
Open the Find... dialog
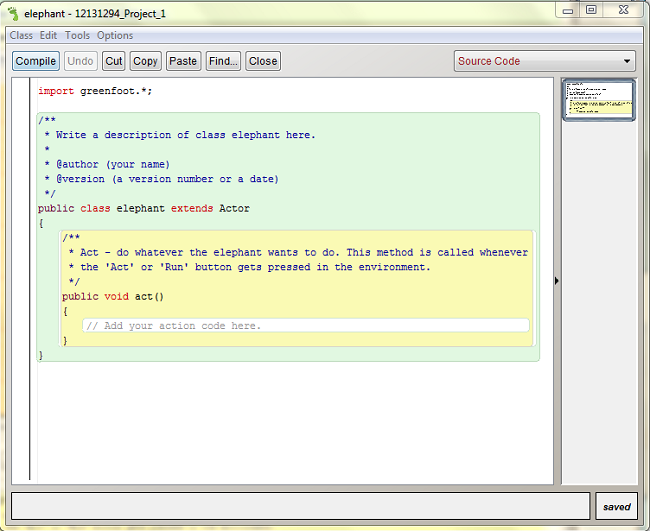coord(223,61)
